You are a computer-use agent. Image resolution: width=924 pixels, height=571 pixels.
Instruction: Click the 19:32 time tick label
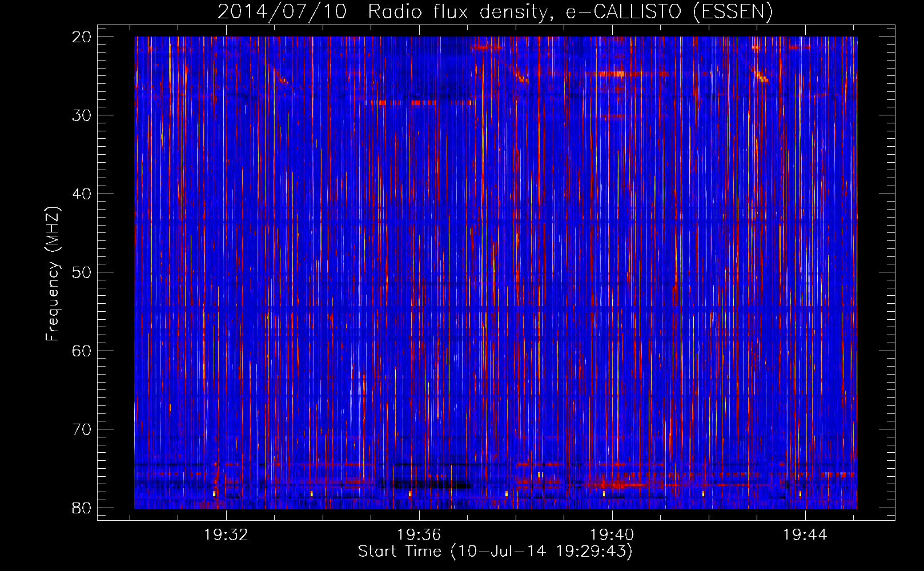226,534
